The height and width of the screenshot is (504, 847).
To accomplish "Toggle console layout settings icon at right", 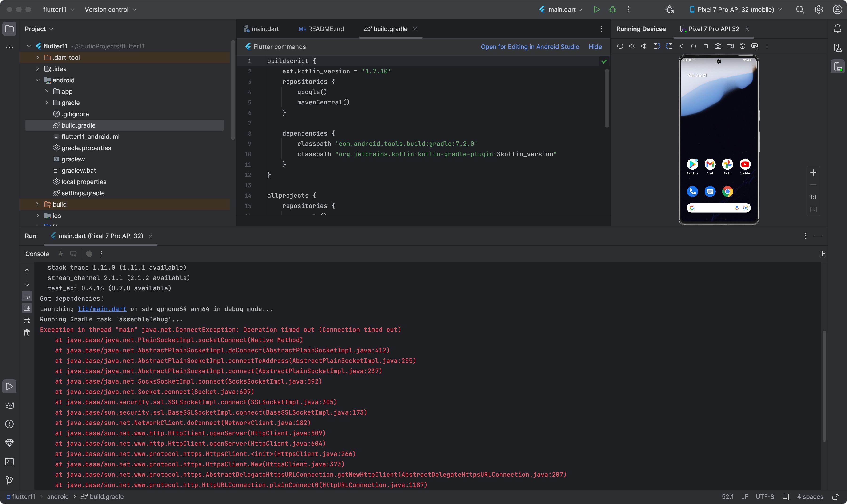I will coord(822,254).
